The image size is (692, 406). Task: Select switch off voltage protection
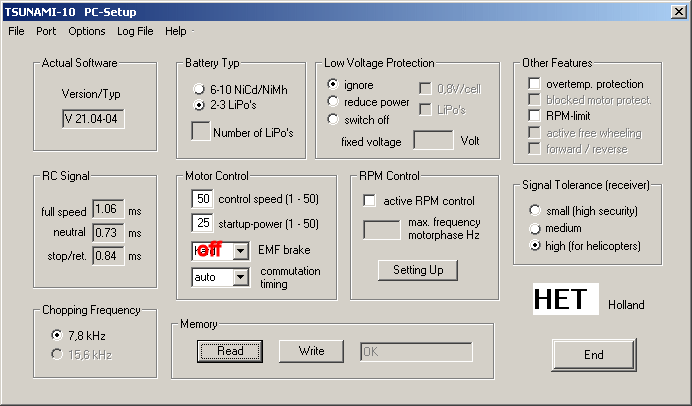333,119
